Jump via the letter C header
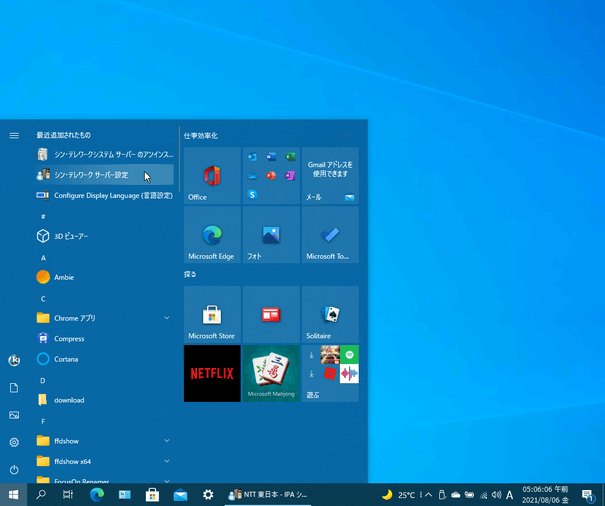The image size is (605, 506). coord(43,299)
